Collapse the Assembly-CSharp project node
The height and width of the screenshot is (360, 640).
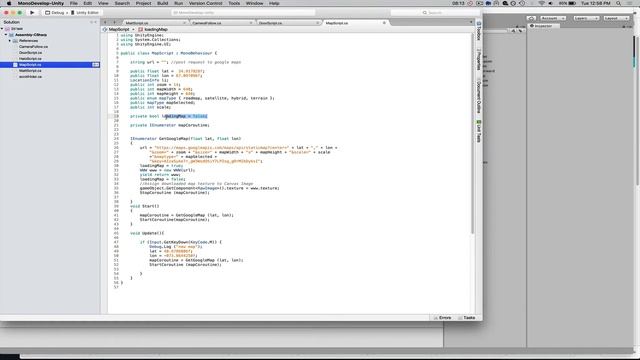click(x=6, y=35)
